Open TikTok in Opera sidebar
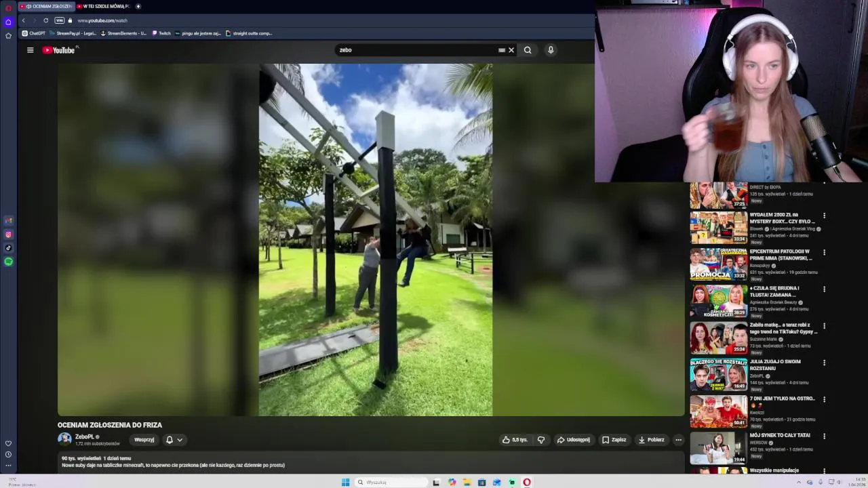The image size is (868, 488). [x=8, y=248]
